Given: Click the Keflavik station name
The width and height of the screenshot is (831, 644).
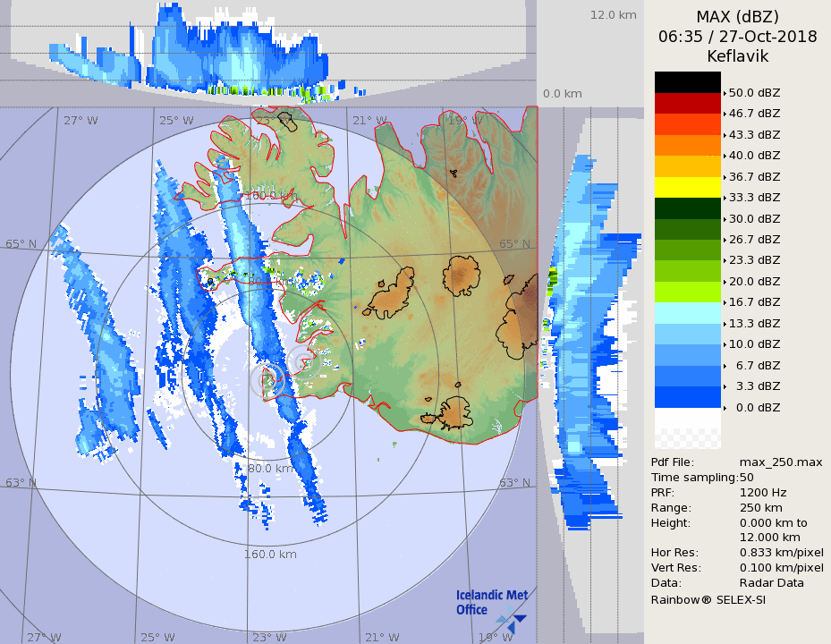Looking at the screenshot, I should click(737, 55).
